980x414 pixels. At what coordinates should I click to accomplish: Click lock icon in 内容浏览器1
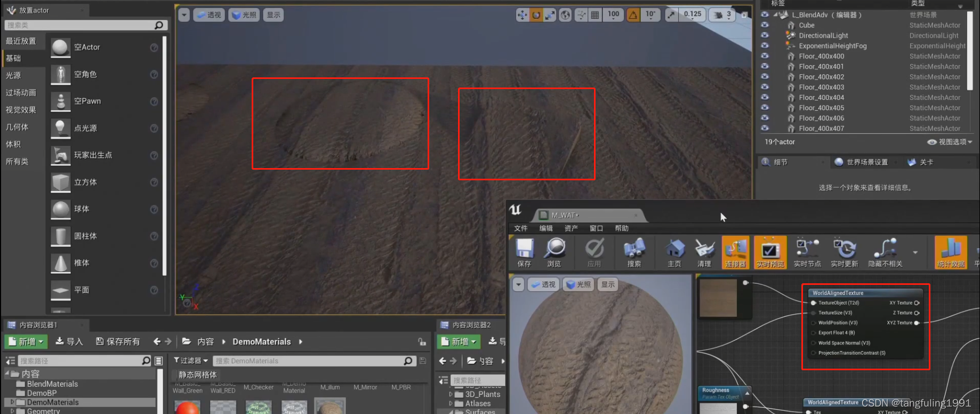point(422,342)
